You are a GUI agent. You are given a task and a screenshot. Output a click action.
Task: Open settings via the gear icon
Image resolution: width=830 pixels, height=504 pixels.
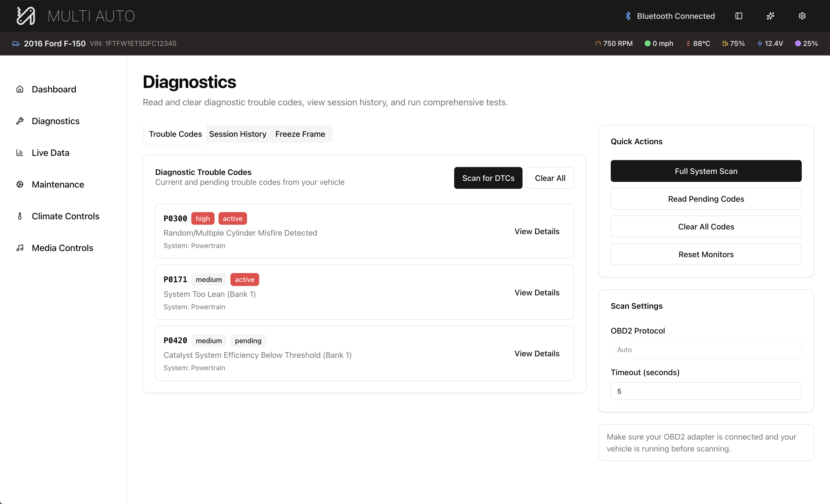tap(802, 16)
